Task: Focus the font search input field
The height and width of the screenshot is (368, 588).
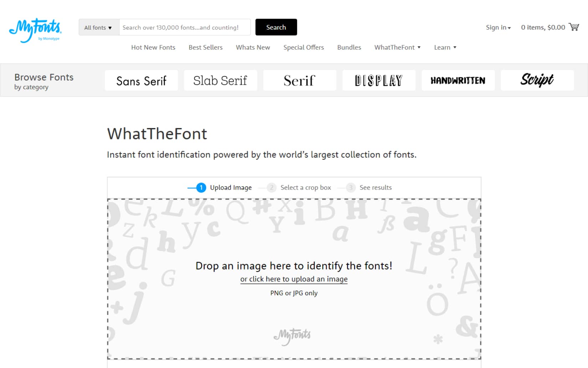Action: [185, 27]
